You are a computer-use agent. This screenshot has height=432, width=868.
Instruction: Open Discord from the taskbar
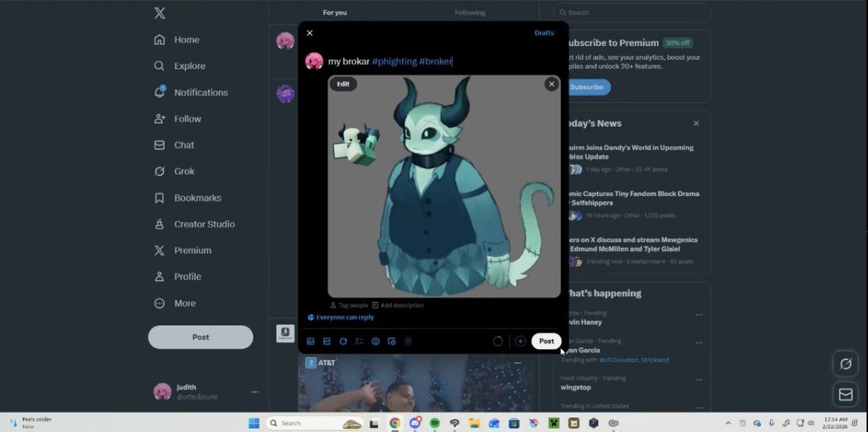click(x=415, y=423)
